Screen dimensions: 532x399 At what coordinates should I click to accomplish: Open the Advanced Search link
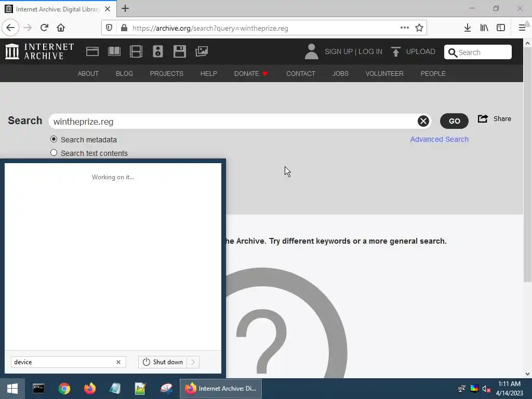440,139
